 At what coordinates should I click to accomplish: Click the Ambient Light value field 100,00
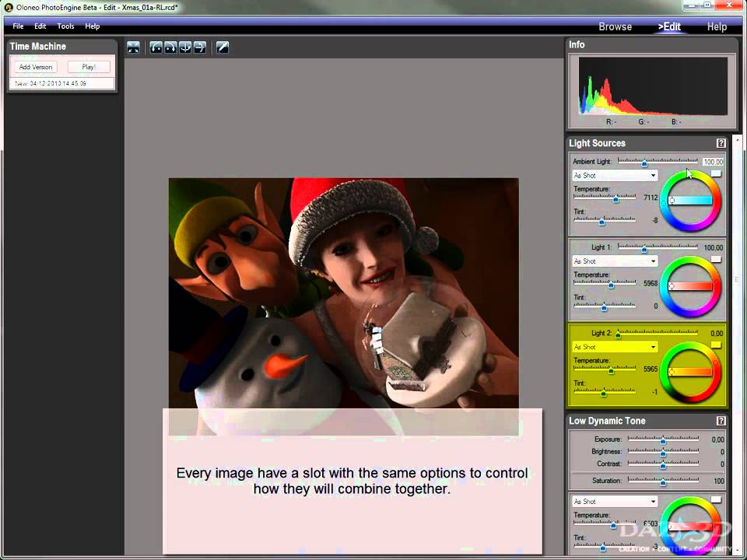tap(714, 162)
